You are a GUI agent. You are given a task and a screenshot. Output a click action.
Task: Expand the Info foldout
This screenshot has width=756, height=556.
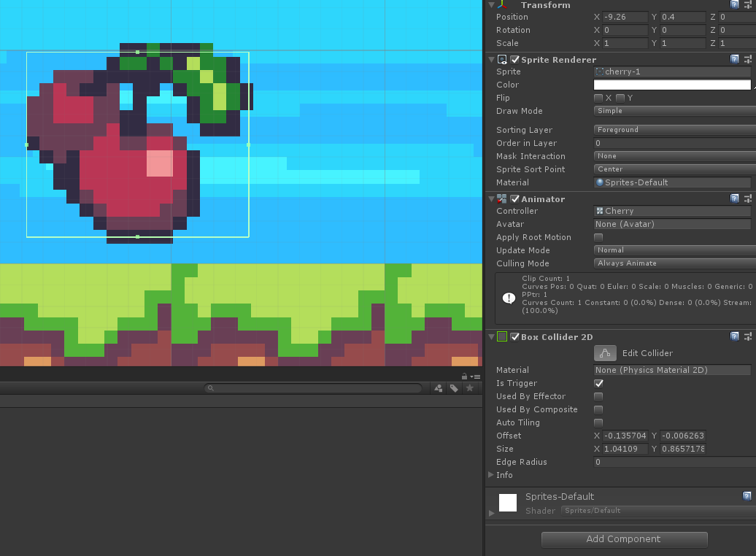coord(491,475)
